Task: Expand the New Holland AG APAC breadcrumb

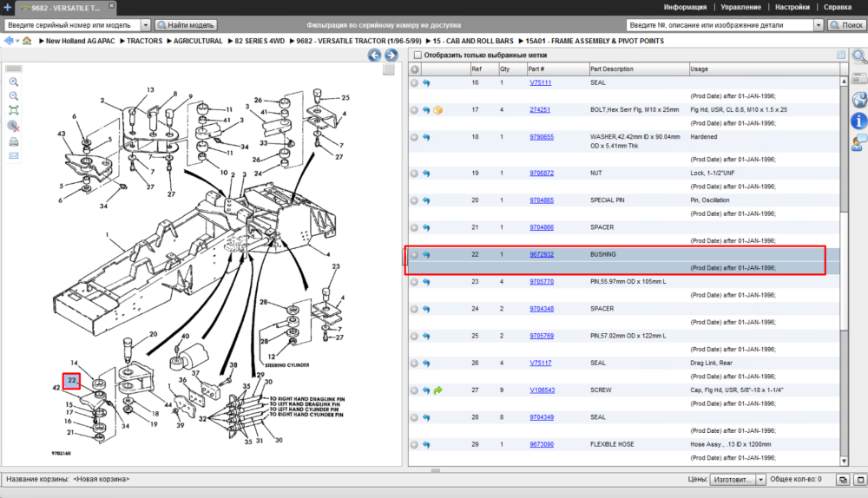Action: (42, 41)
